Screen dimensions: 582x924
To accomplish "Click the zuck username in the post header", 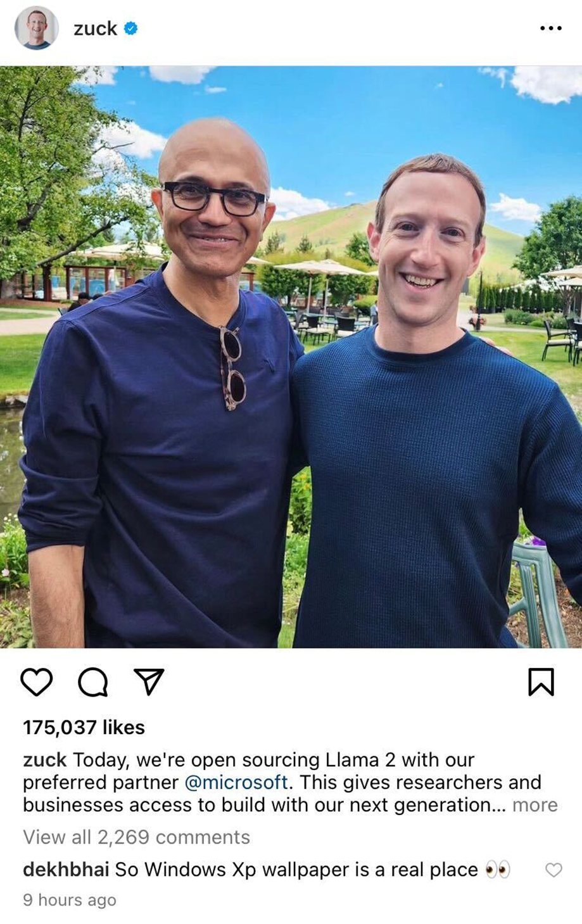I will (x=95, y=28).
